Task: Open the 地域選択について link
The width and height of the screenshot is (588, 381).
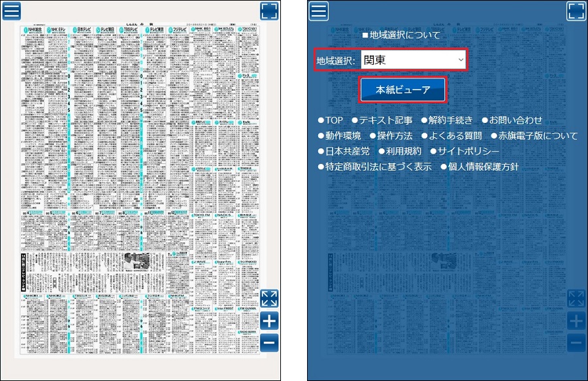Action: (405, 35)
